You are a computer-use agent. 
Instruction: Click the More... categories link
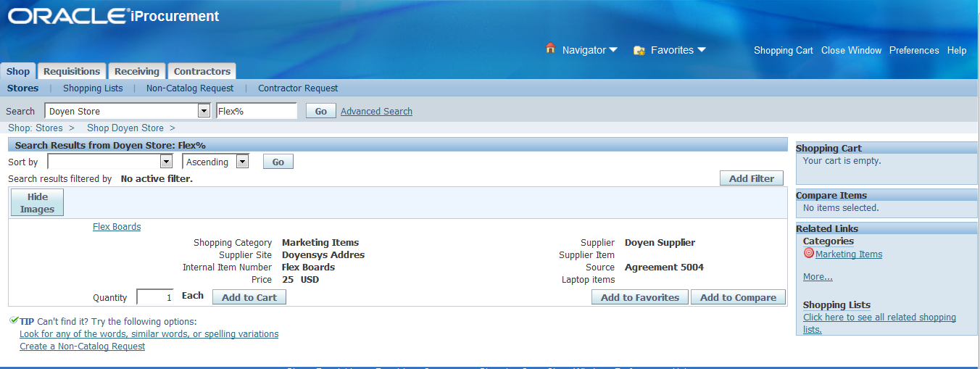click(x=818, y=277)
